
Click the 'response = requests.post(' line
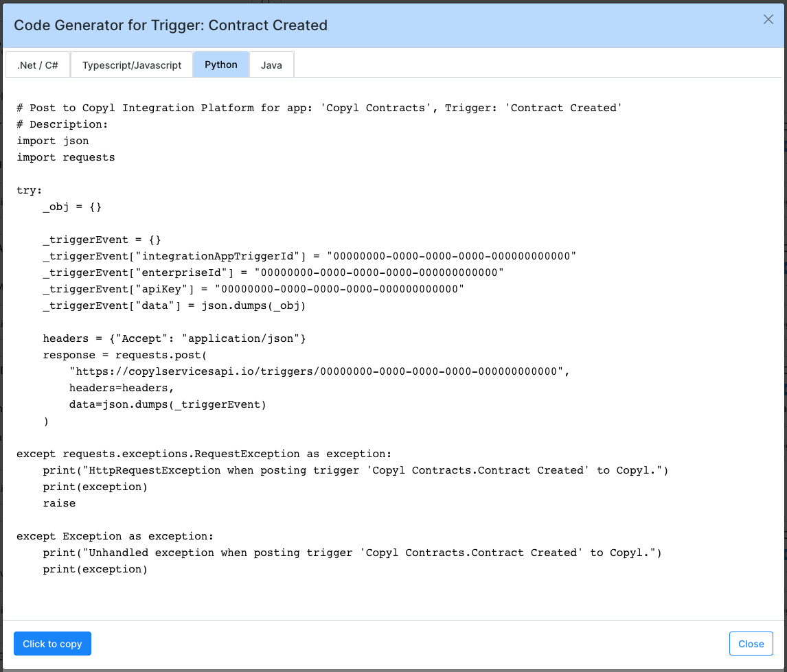tap(125, 355)
